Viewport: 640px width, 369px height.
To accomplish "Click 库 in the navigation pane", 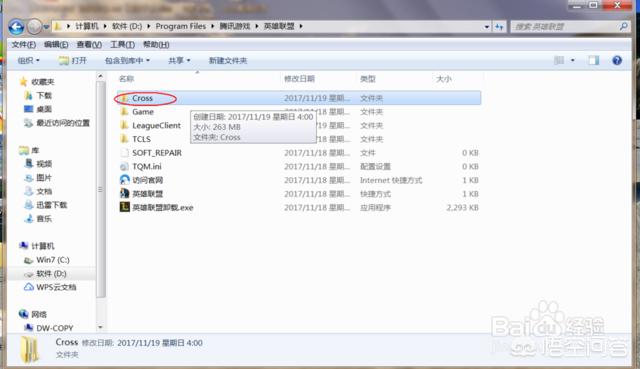I will 35,150.
